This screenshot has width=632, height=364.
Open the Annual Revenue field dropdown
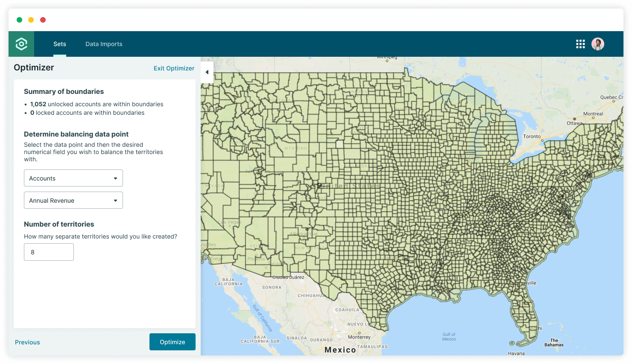tap(73, 200)
